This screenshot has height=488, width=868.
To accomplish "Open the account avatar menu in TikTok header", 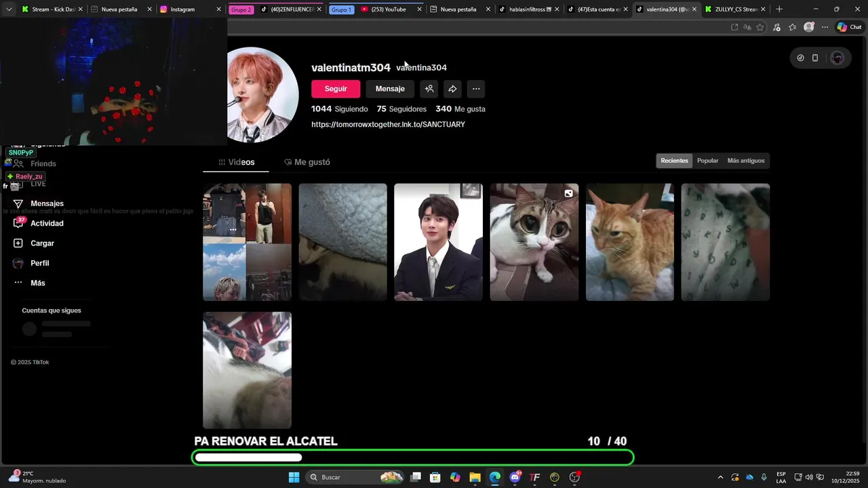I will point(837,58).
